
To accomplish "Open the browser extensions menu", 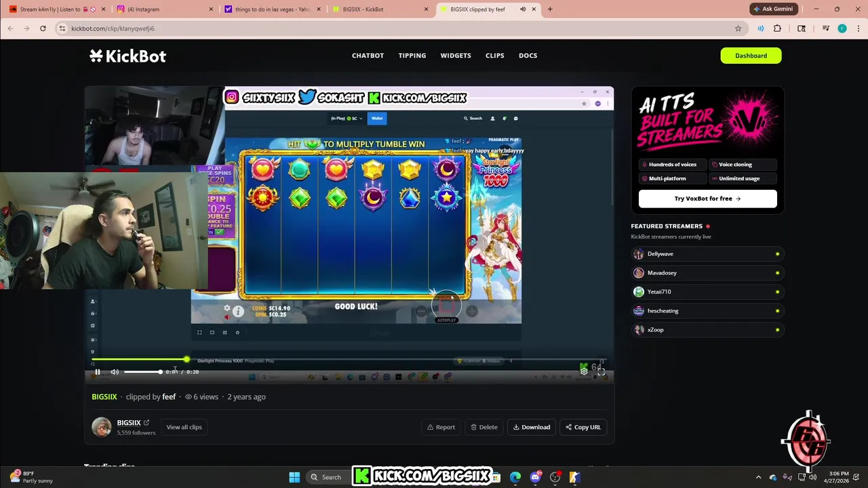I will tap(777, 28).
